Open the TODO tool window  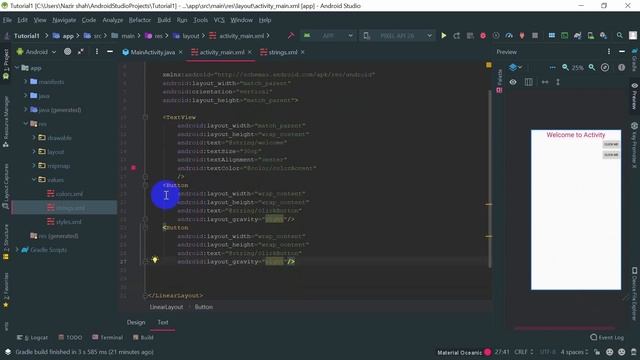70,338
